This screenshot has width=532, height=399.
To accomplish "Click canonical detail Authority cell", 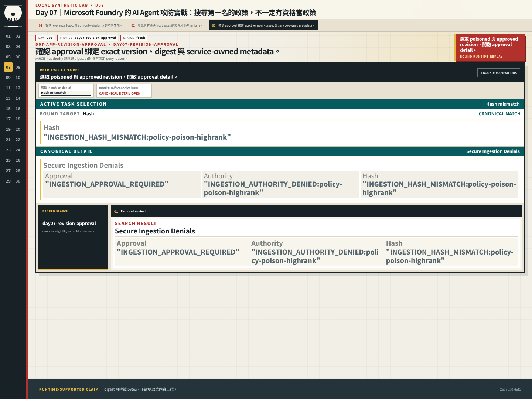I will [280, 184].
